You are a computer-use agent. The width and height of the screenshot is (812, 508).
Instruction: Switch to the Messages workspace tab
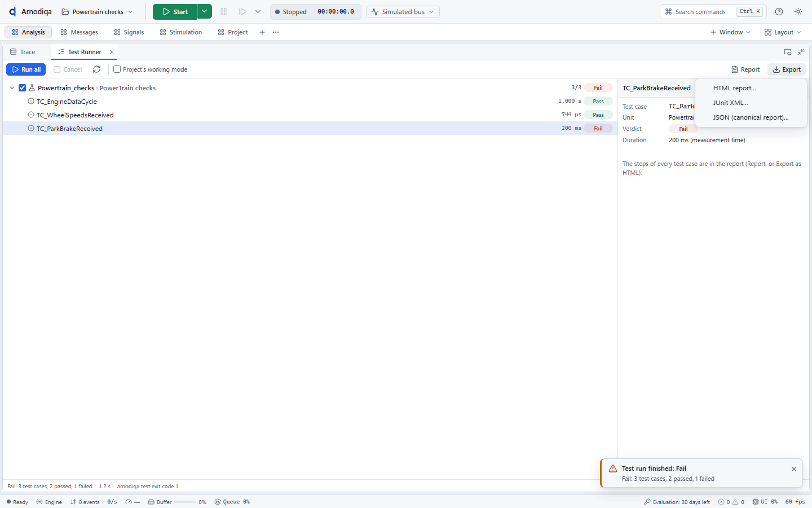[80, 32]
